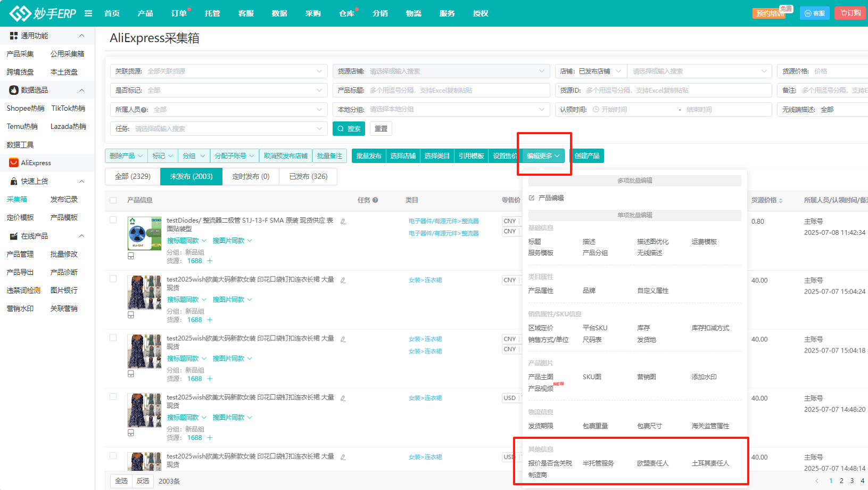Edit the testDiodes product title via pencil icon
This screenshot has width=868, height=490.
click(343, 221)
